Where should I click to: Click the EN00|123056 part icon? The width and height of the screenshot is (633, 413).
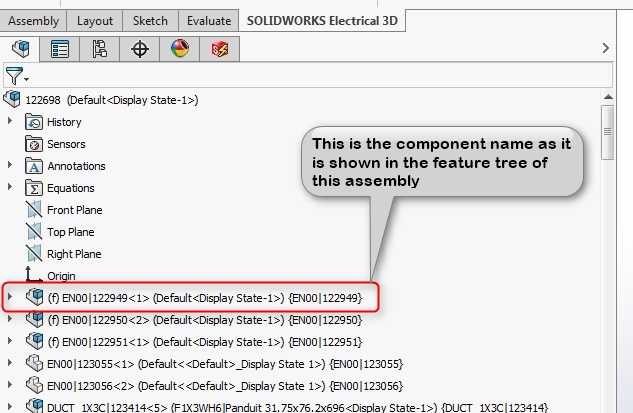pos(34,385)
